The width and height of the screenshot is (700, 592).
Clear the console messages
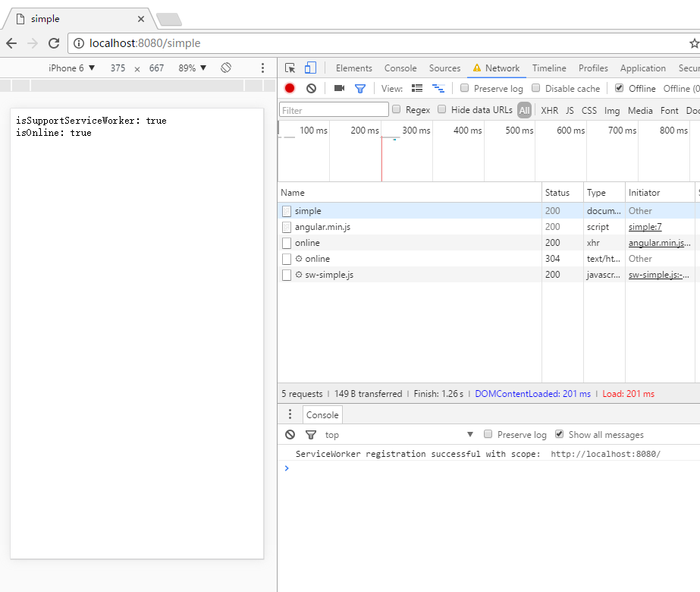tap(290, 435)
